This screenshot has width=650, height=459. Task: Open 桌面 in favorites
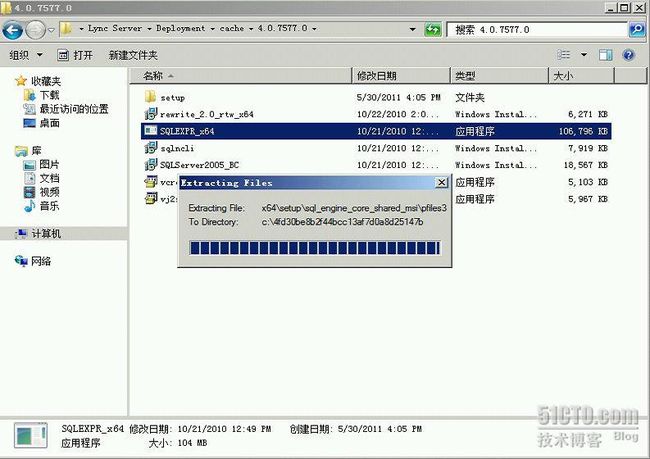point(49,123)
